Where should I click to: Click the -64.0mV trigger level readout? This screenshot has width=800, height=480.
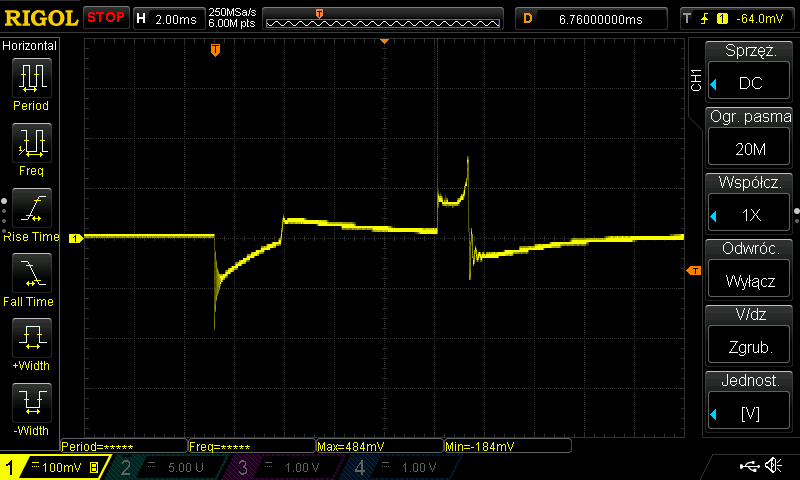(760, 19)
